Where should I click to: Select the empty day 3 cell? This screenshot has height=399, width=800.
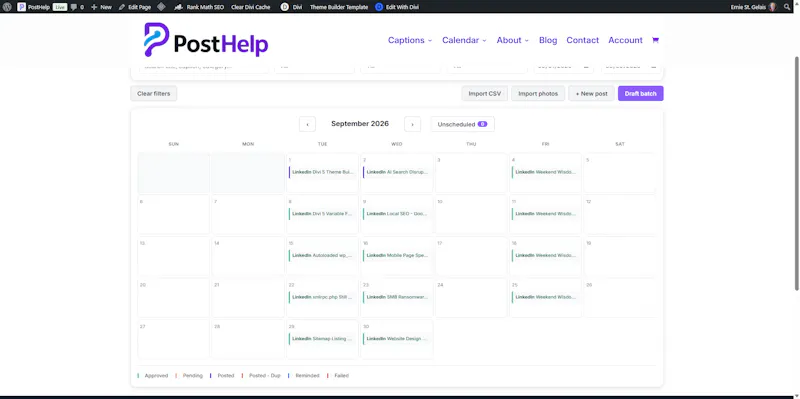pyautogui.click(x=471, y=173)
